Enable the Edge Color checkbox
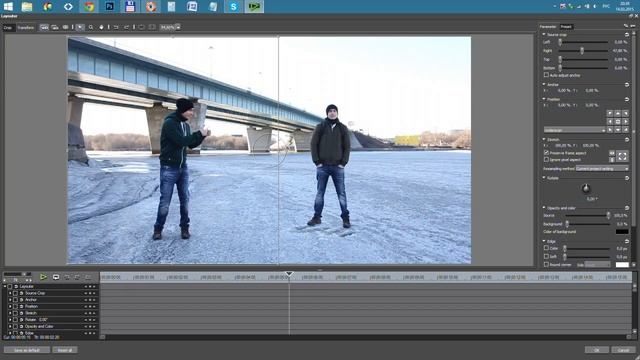This screenshot has height=360, width=640. click(546, 248)
